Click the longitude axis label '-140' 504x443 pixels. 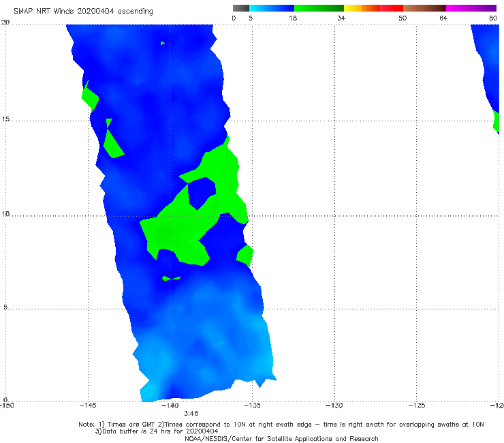(x=170, y=406)
